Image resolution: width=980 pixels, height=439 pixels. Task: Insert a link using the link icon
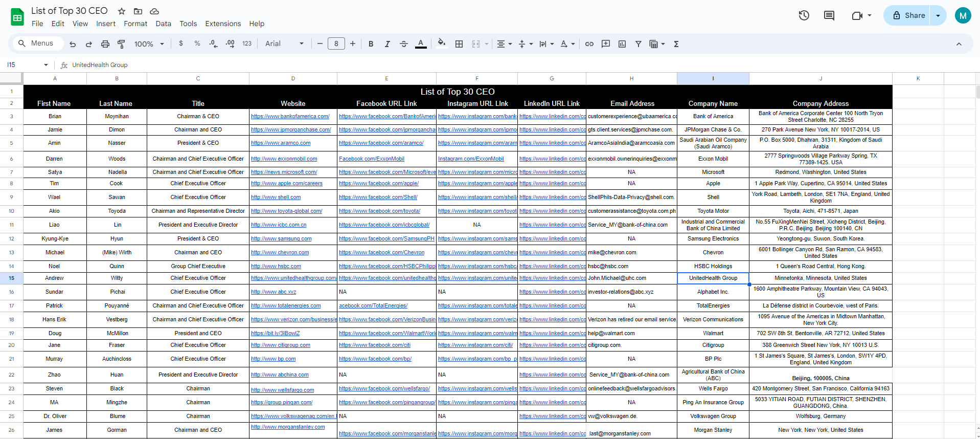tap(589, 44)
